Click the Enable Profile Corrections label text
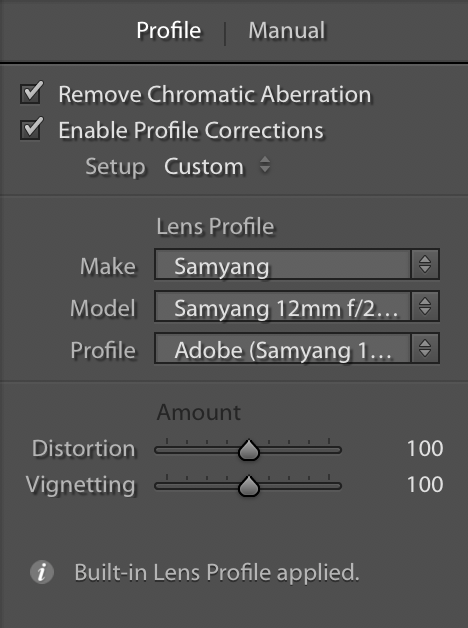This screenshot has height=628, width=468. (x=191, y=131)
